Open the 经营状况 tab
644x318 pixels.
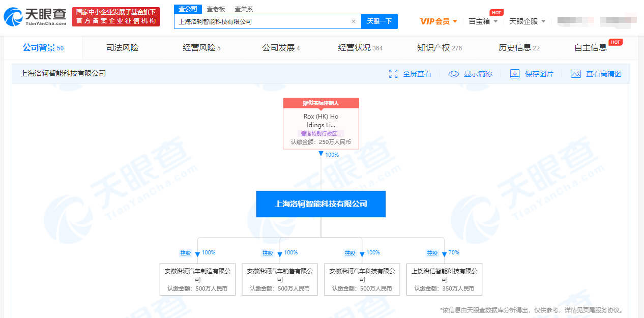[360, 48]
